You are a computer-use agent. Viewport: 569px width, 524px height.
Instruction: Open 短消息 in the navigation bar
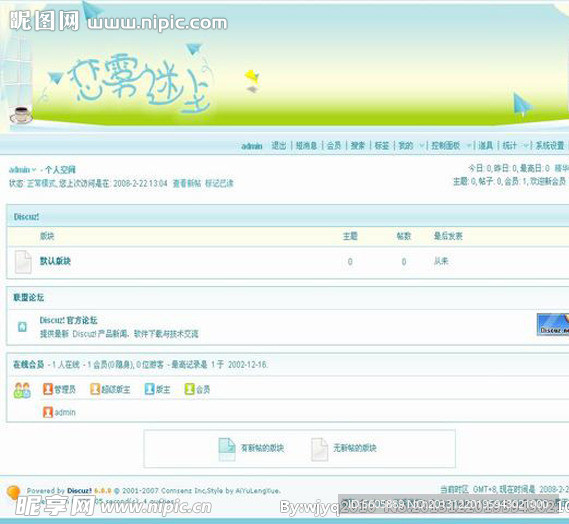pyautogui.click(x=306, y=146)
